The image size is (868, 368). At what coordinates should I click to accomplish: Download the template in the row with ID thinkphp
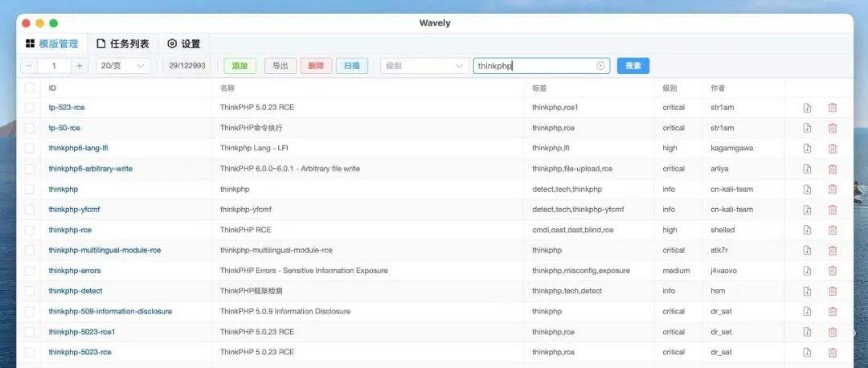[x=807, y=190]
